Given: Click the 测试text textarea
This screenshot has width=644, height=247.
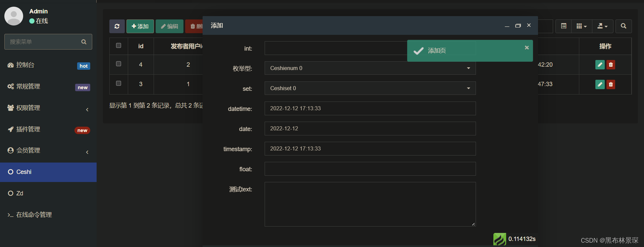Looking at the screenshot, I should (x=370, y=204).
